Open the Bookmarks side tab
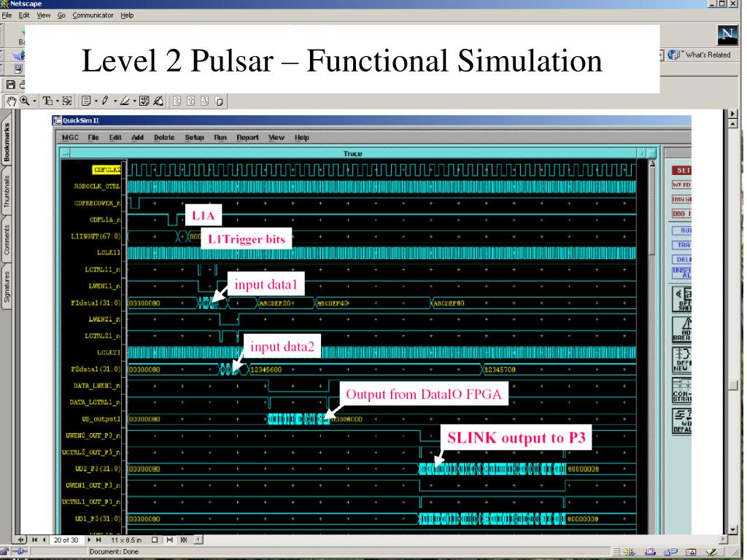Screen dimensions: 747x560 click(x=6, y=142)
